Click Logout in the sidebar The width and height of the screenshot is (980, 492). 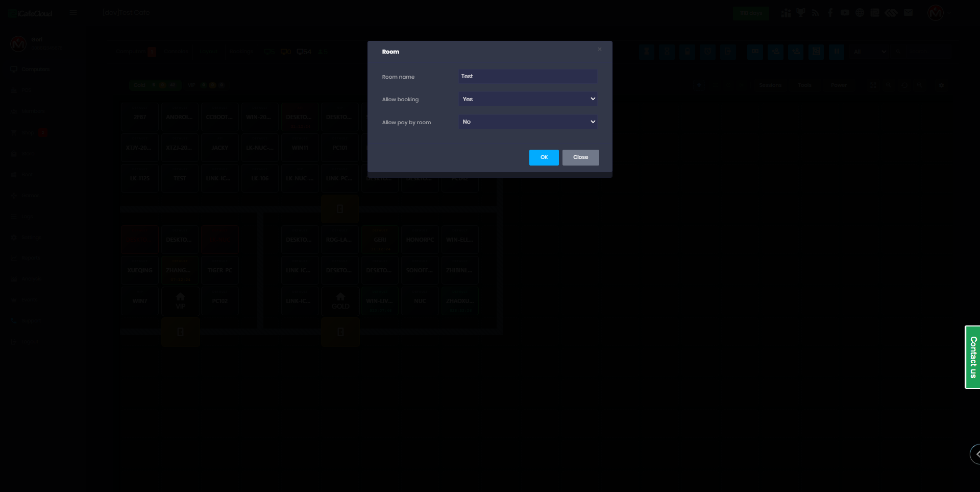[30, 342]
